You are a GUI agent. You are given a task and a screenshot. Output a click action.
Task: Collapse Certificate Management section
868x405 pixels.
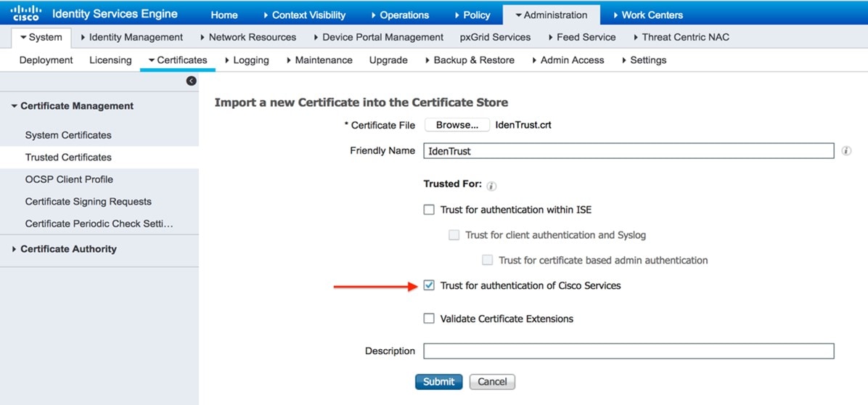72,106
